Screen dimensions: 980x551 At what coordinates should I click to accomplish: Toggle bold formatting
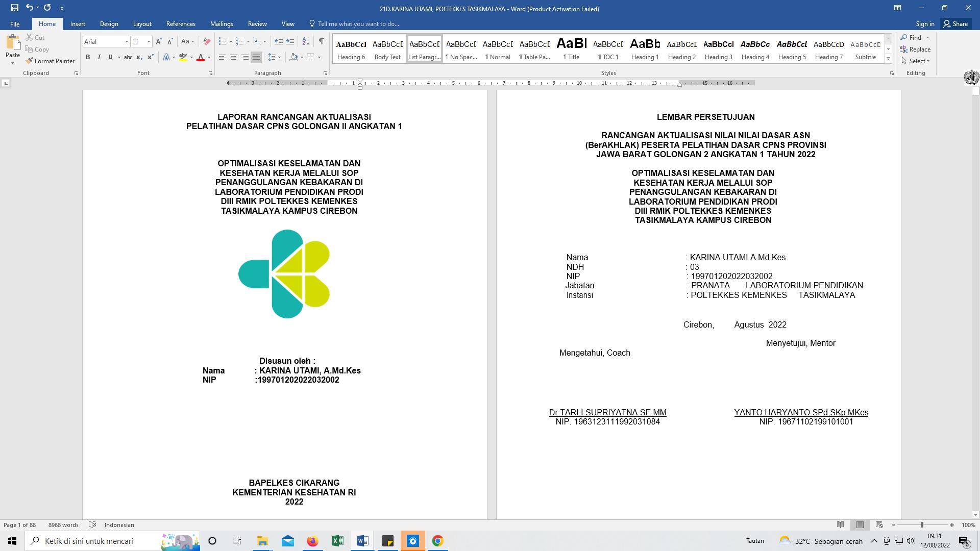pos(88,57)
